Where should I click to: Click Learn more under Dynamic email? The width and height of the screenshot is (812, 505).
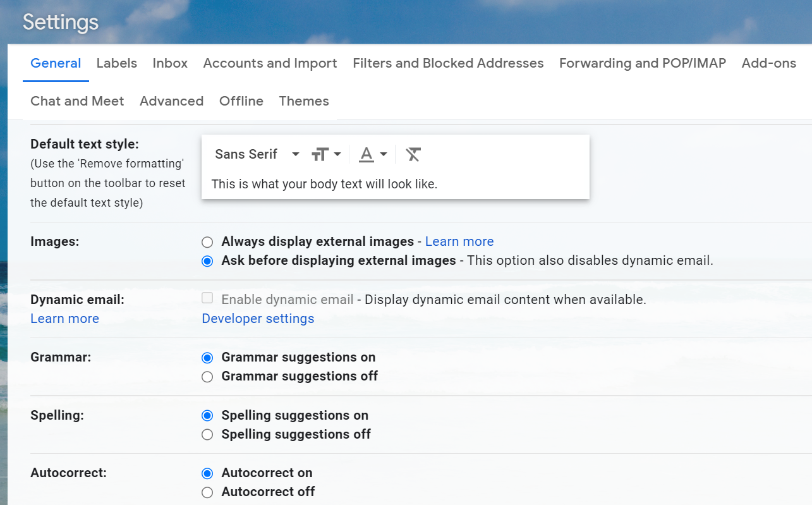[64, 319]
